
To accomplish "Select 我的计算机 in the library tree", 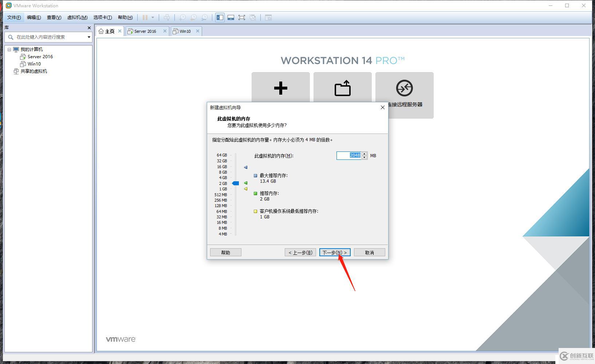I will [31, 50].
